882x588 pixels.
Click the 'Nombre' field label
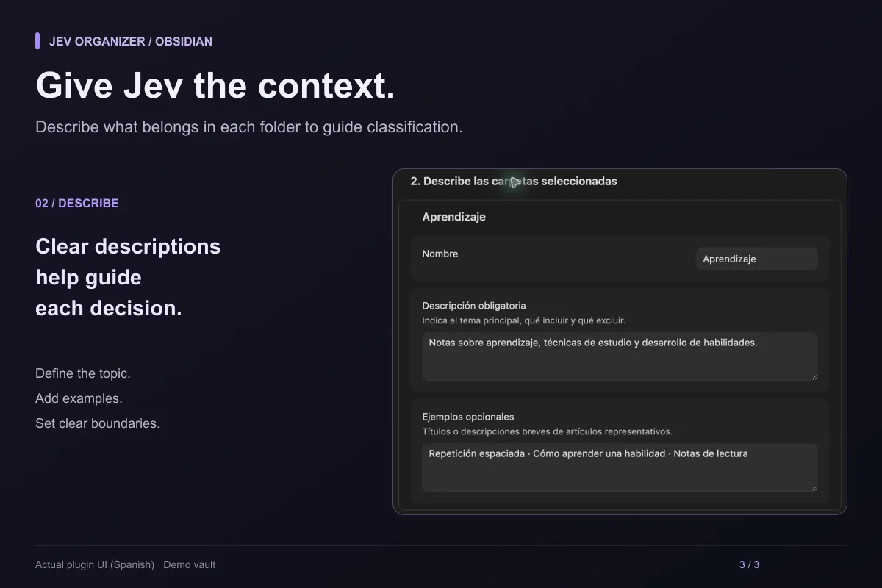[440, 254]
